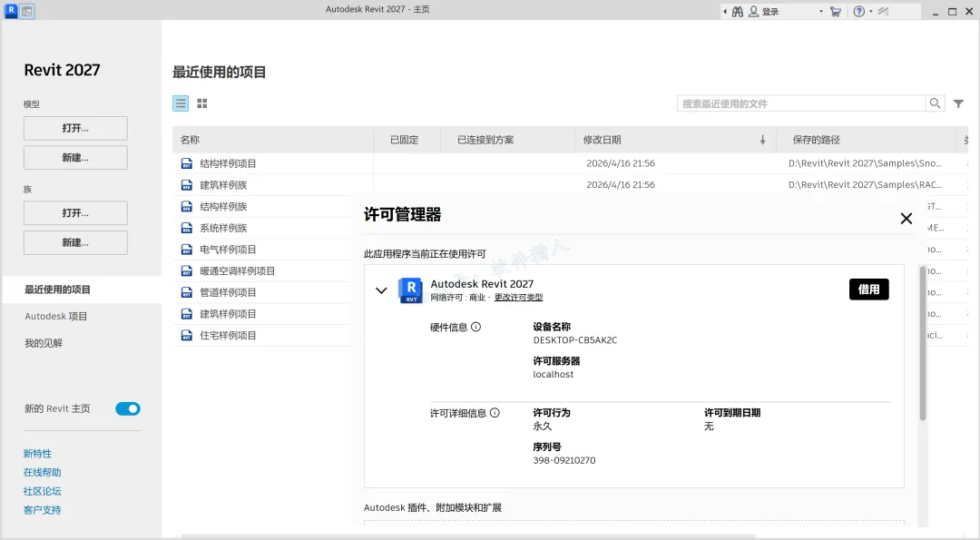980x540 pixels.
Task: Click 新建... button under 族
Action: pos(75,242)
